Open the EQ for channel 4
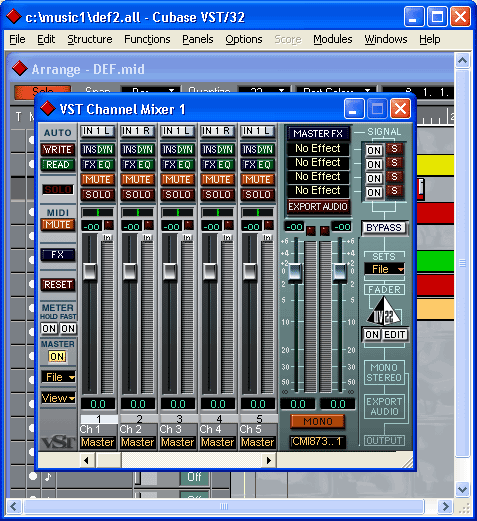 [x=226, y=165]
